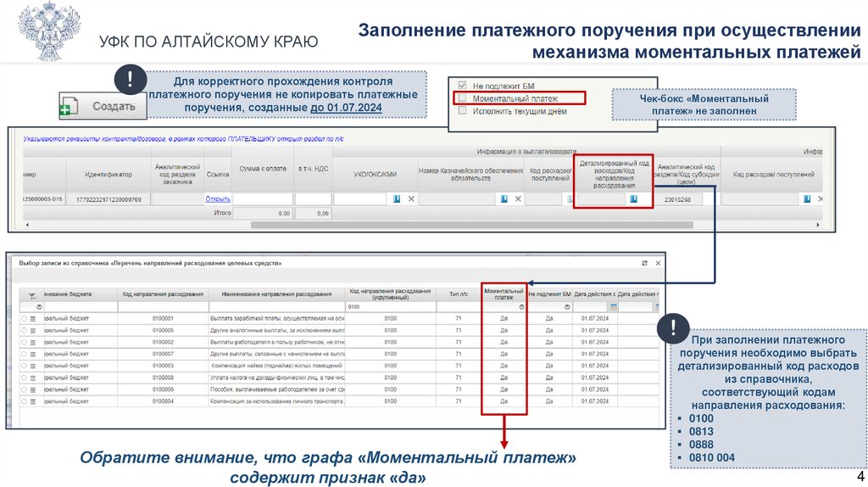Open lookup for Номер Казначейского обеспечения
868x487 pixels.
coord(504,199)
